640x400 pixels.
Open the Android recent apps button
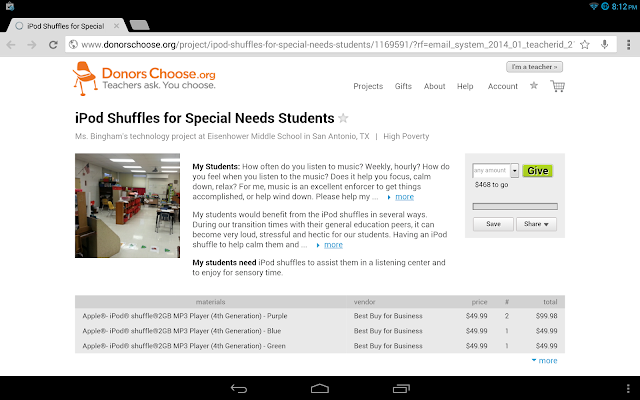tap(401, 388)
